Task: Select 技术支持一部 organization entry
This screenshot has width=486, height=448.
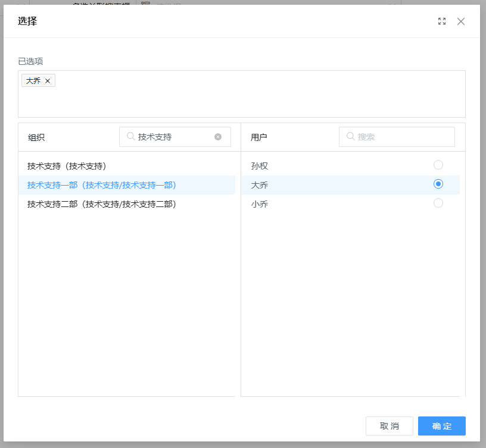Action: click(x=102, y=185)
